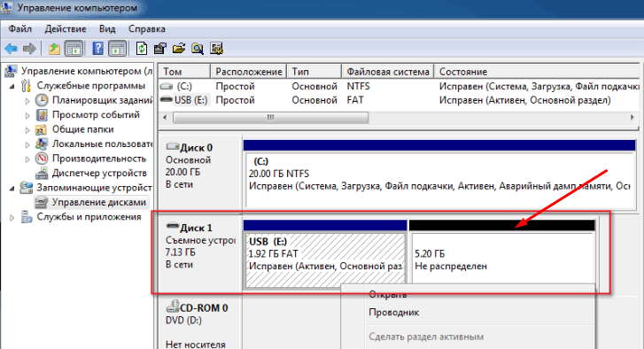Image resolution: width=644 pixels, height=349 pixels.
Task: Click the Управление дисками icon
Action: pyautogui.click(x=42, y=203)
